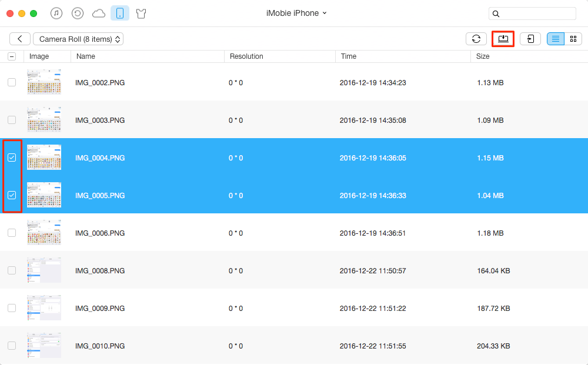This screenshot has height=365, width=588.
Task: Select the file name IMG_0008.PNG
Action: coord(100,271)
